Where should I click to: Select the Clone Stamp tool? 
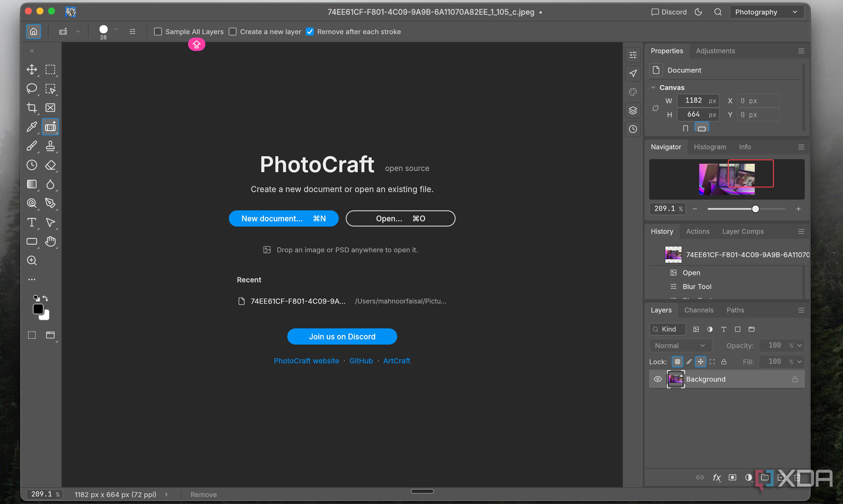50,146
